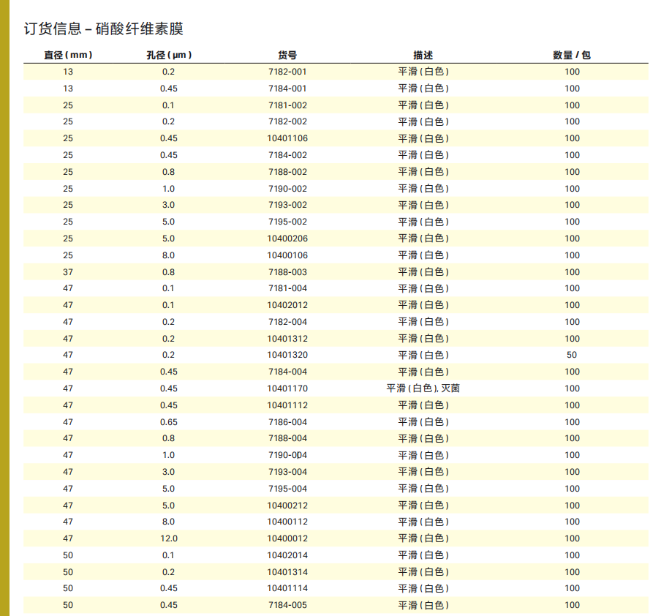This screenshot has width=672, height=616.
Task: Click the 平滑 (白色), 灭菌 description cell
Action: [x=423, y=388]
